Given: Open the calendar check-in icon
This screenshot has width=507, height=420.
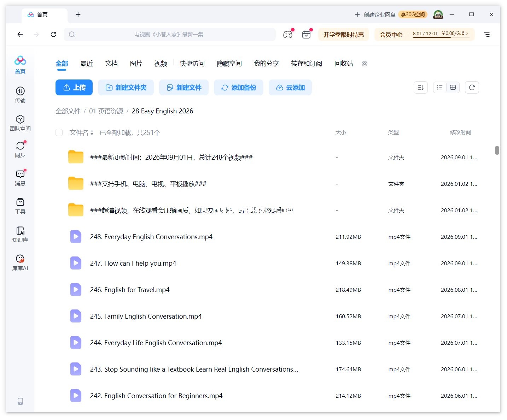Looking at the screenshot, I should tap(307, 34).
